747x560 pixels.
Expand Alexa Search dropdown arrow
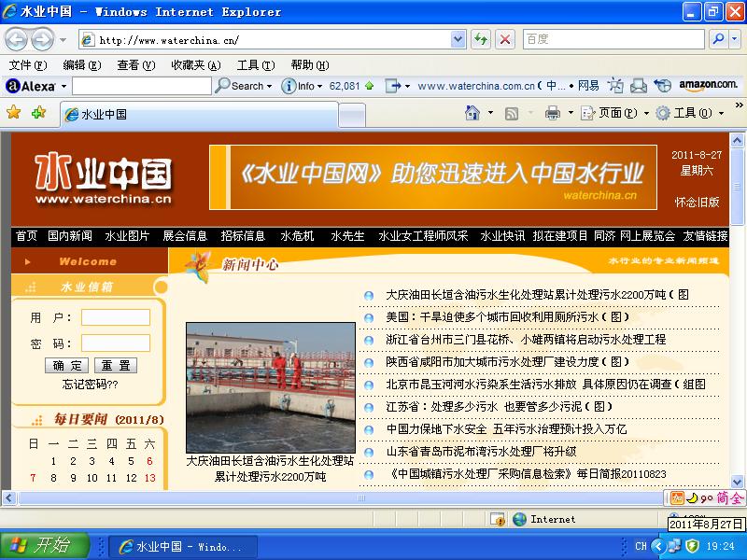(269, 86)
